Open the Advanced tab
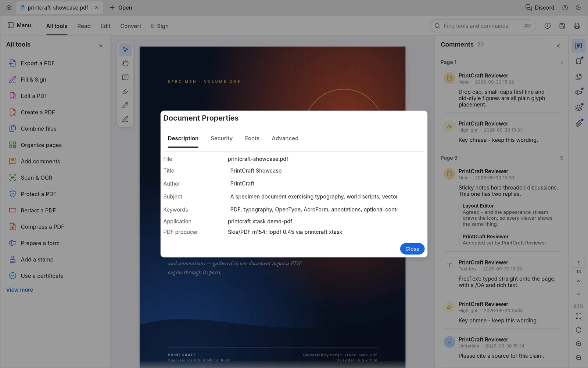588x368 pixels. click(285, 138)
